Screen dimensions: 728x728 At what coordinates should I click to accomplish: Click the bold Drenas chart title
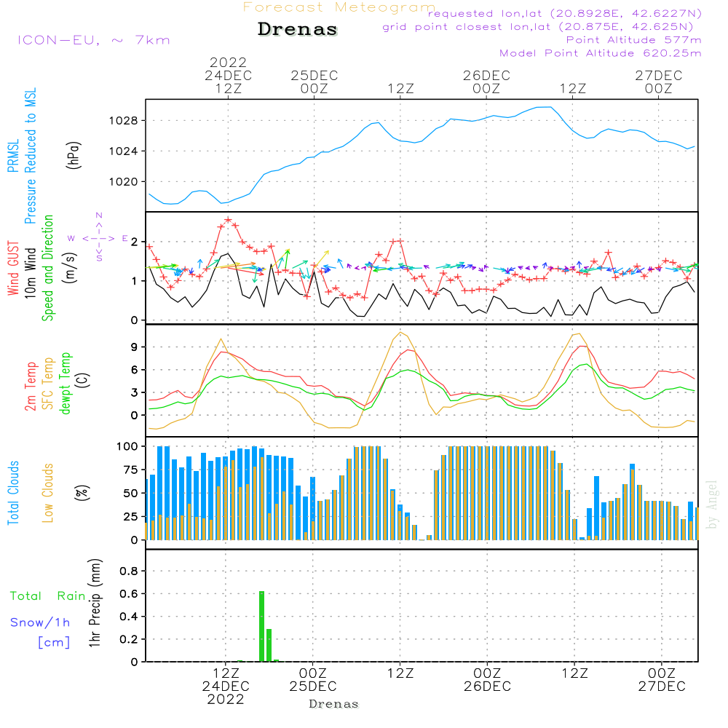tap(298, 30)
